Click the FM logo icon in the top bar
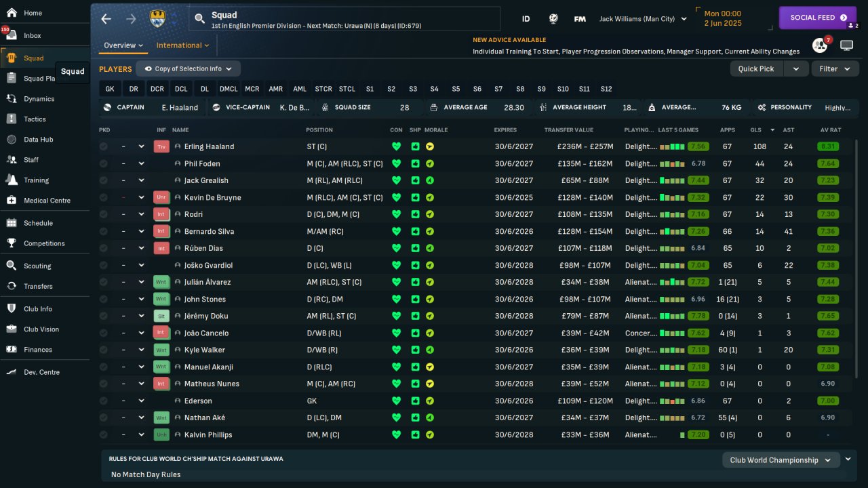The height and width of the screenshot is (488, 868). 580,19
